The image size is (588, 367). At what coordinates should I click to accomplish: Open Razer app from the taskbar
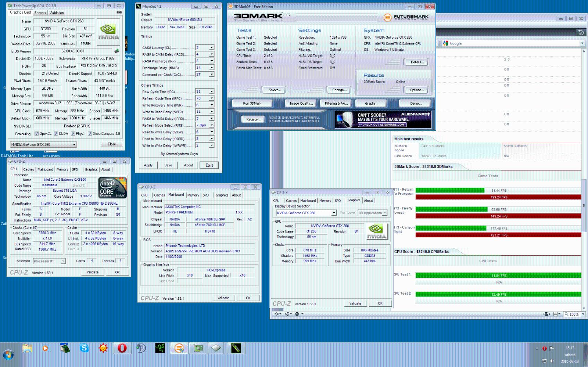pos(160,348)
